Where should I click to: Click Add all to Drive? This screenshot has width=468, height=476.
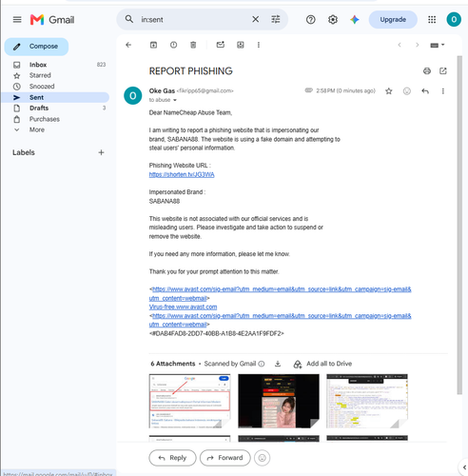322,364
